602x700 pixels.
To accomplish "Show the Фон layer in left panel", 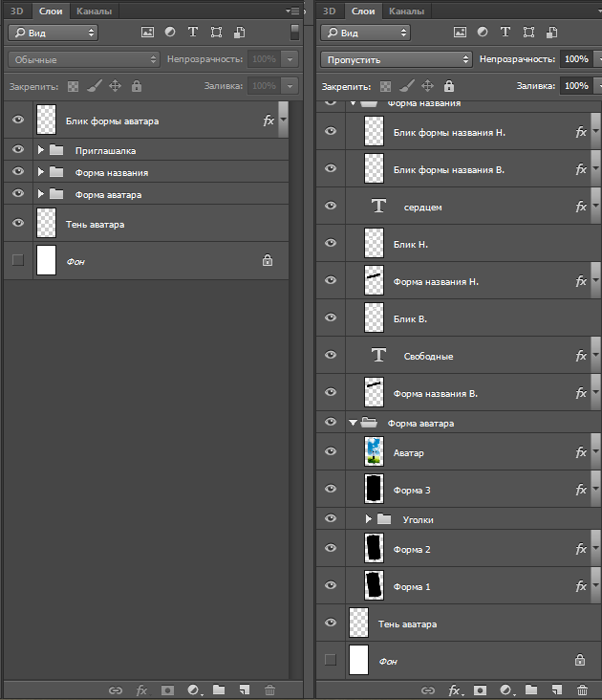I will [17, 260].
